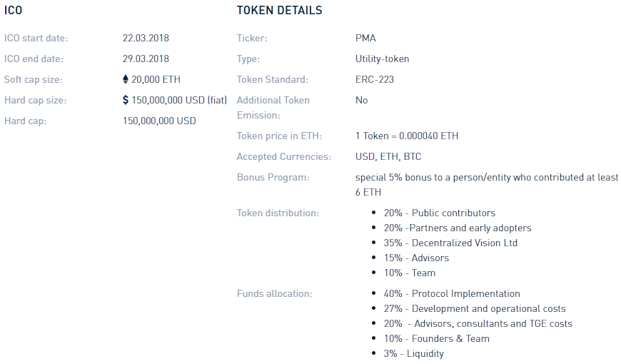The width and height of the screenshot is (621, 364).
Task: Click the Funds allocation label
Action: click(274, 293)
